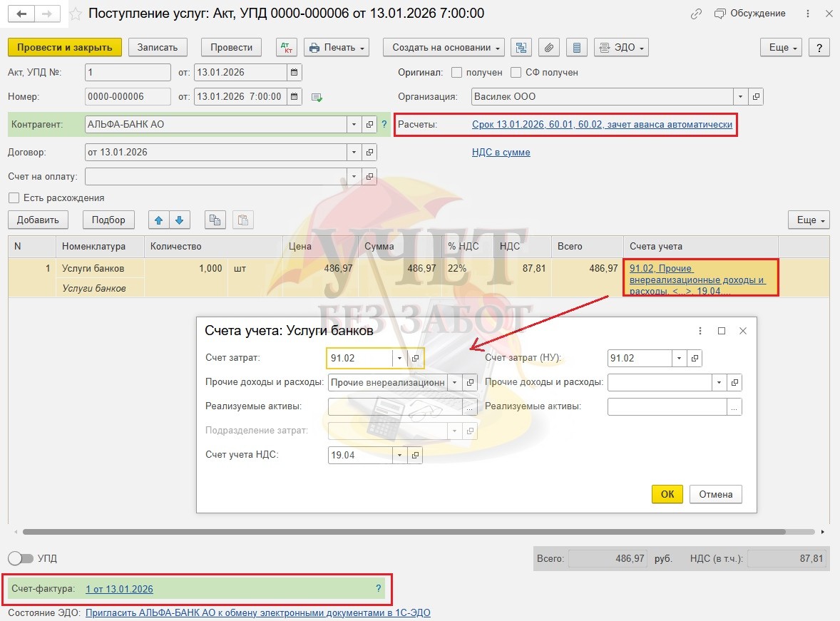840x621 pixels.
Task: Toggle the УПД switch
Action: (21, 558)
